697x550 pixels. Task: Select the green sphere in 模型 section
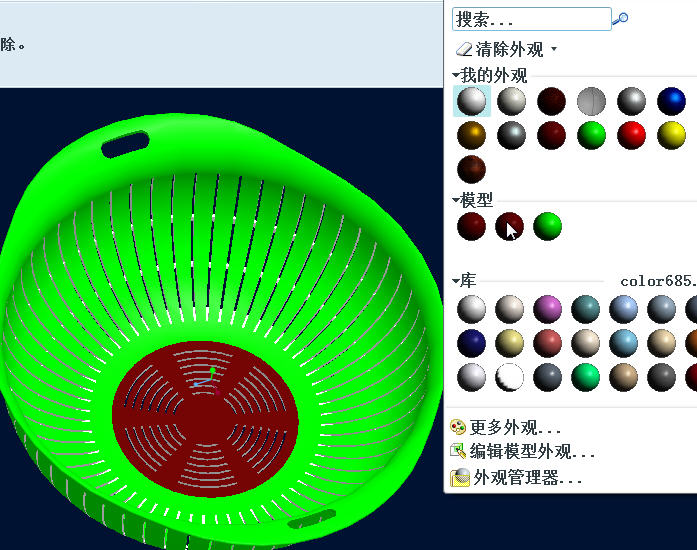[x=547, y=226]
